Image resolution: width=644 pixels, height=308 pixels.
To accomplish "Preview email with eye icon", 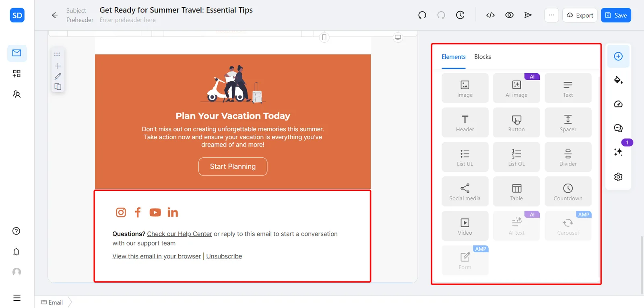I will click(509, 15).
